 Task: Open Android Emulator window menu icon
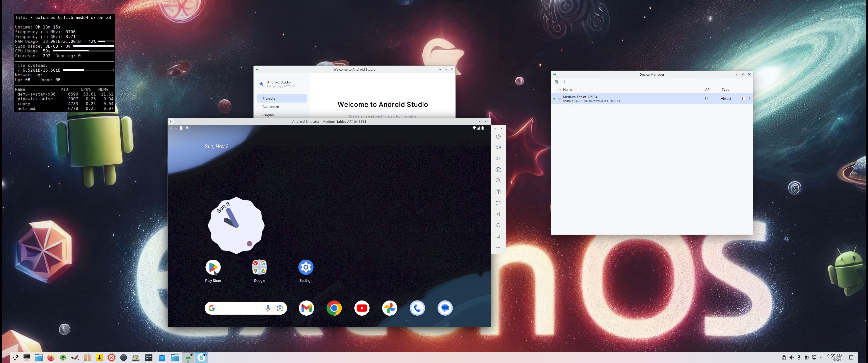pyautogui.click(x=171, y=122)
